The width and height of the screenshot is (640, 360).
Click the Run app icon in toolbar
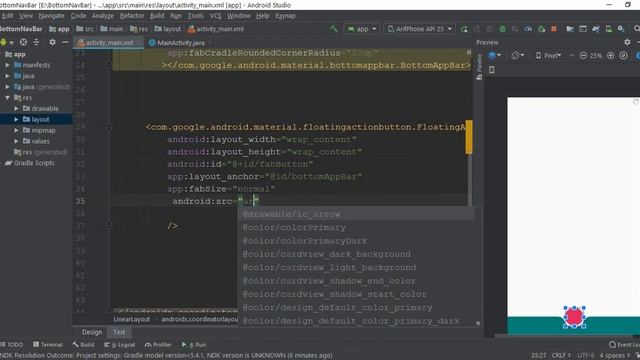click(464, 29)
